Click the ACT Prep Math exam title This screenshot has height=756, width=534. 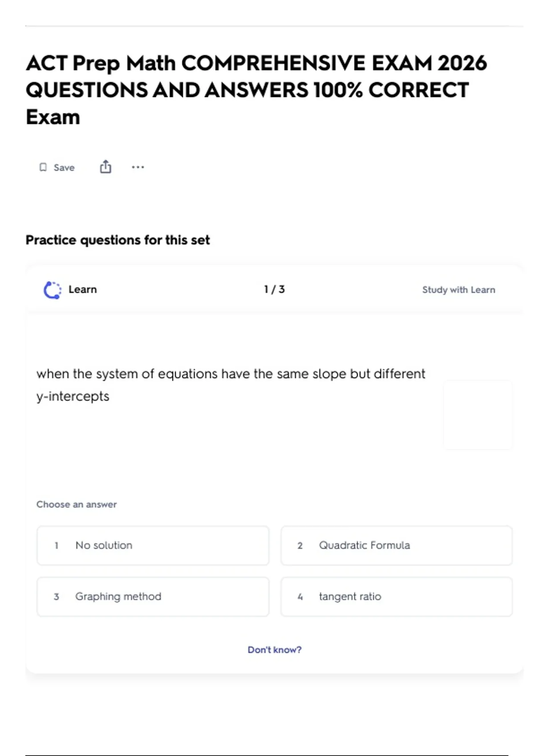pyautogui.click(x=256, y=90)
